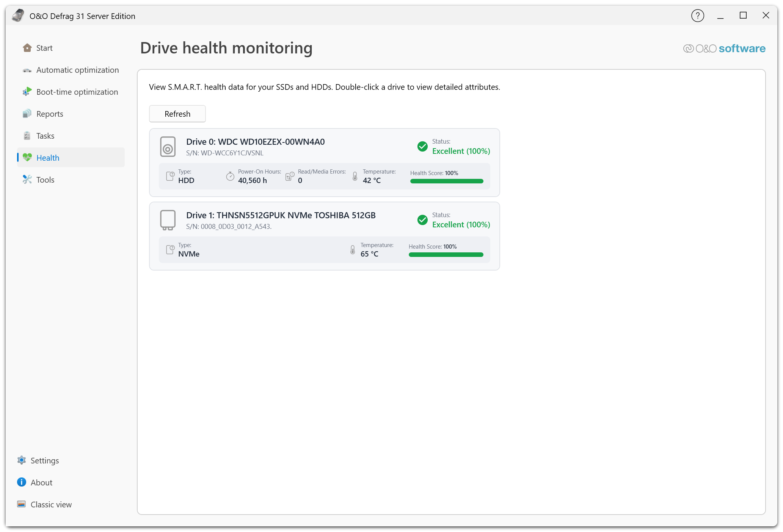Open the Start page in sidebar
Viewport: 783px width, 532px height.
click(x=71, y=48)
